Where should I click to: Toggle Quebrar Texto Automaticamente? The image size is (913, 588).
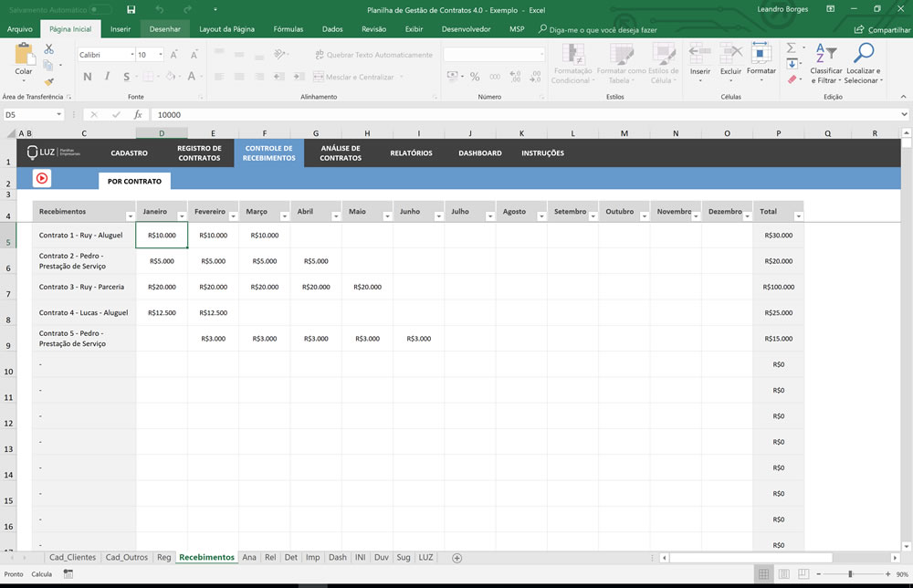coord(373,55)
